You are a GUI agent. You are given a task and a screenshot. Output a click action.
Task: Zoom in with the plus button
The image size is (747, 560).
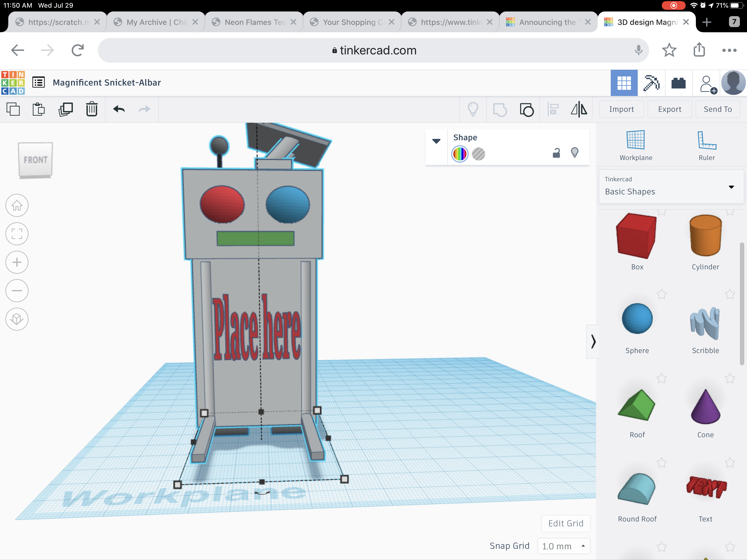point(17,262)
